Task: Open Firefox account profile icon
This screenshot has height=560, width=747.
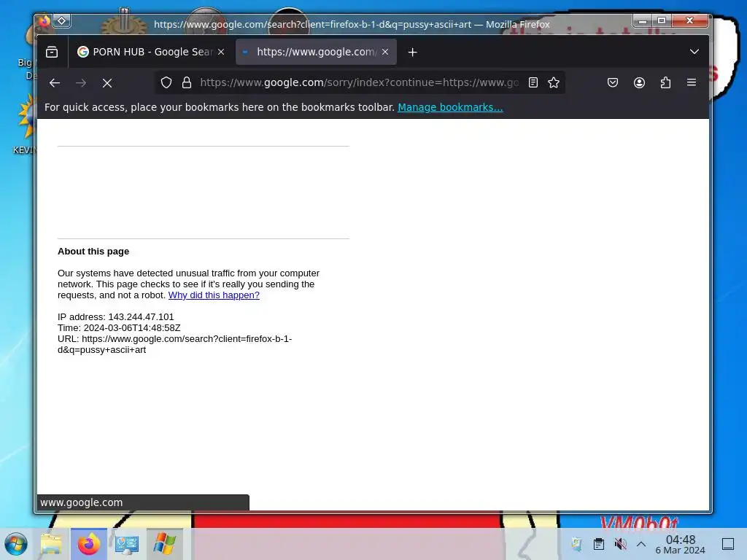Action: (x=639, y=83)
